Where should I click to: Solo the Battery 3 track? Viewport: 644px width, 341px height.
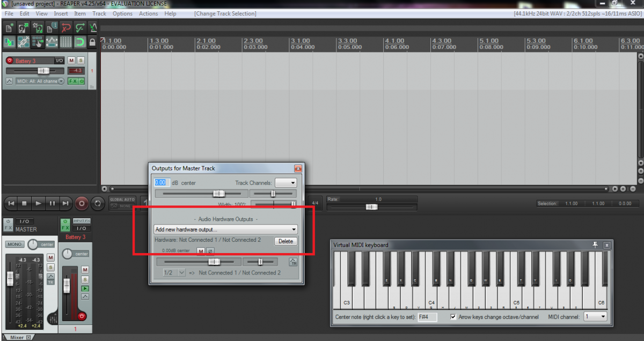coord(80,61)
